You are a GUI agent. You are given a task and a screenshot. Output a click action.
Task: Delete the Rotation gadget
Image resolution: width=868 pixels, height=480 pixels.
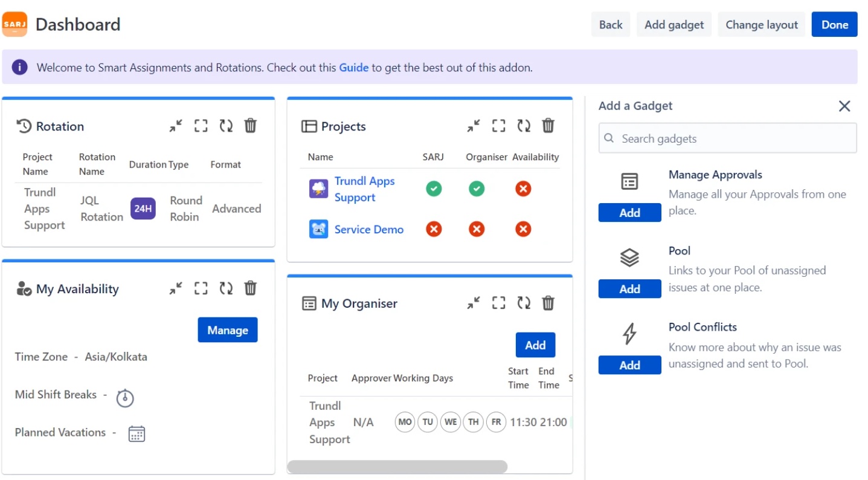(x=251, y=125)
